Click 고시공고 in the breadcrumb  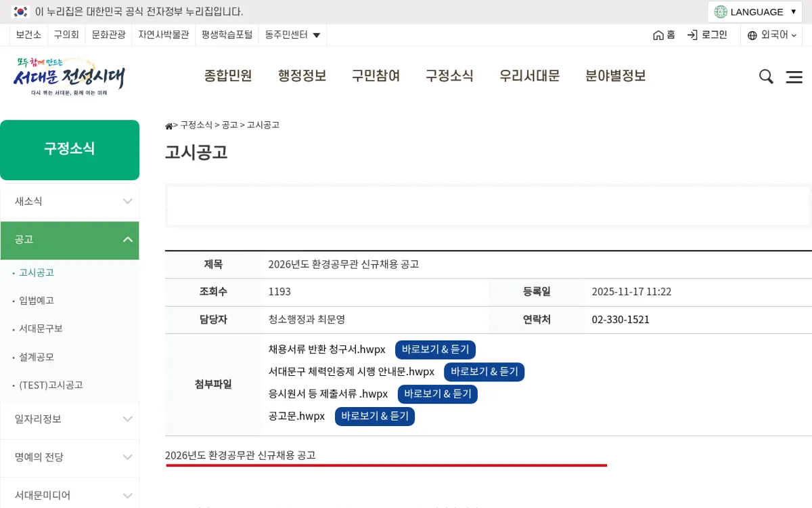(263, 125)
